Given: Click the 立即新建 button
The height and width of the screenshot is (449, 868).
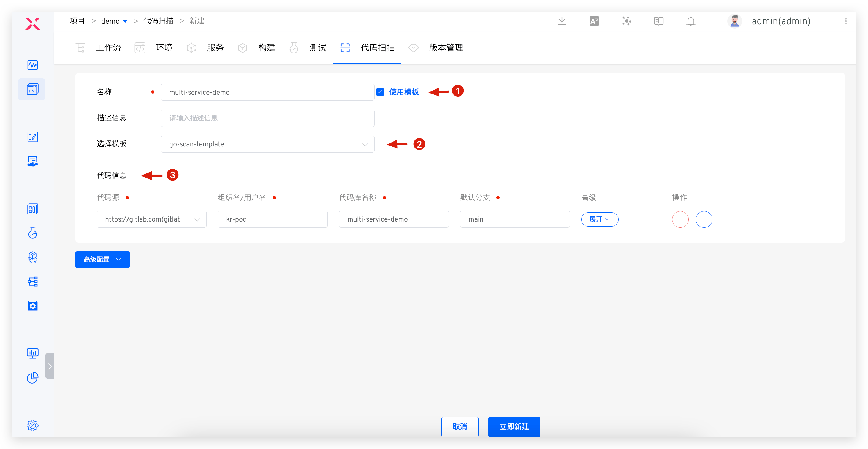Looking at the screenshot, I should (x=514, y=427).
